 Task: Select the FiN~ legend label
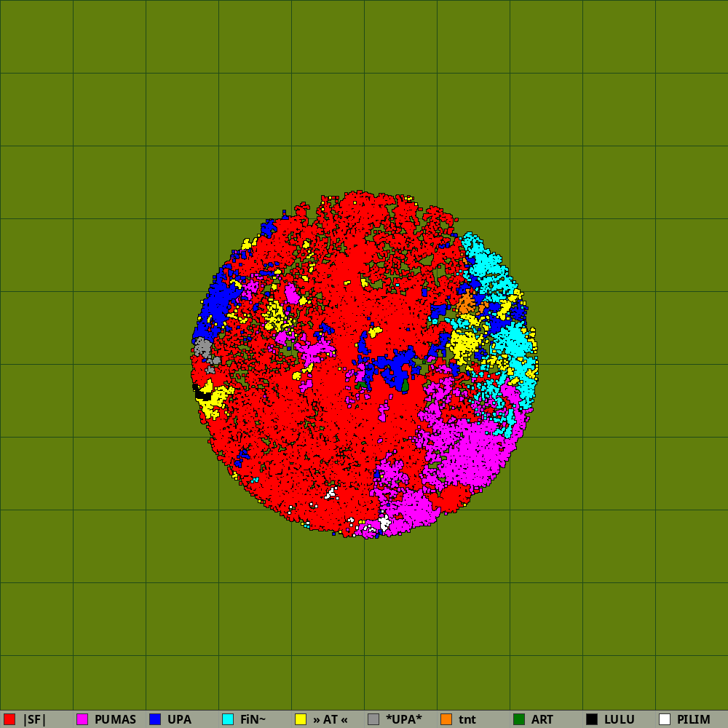(253, 720)
